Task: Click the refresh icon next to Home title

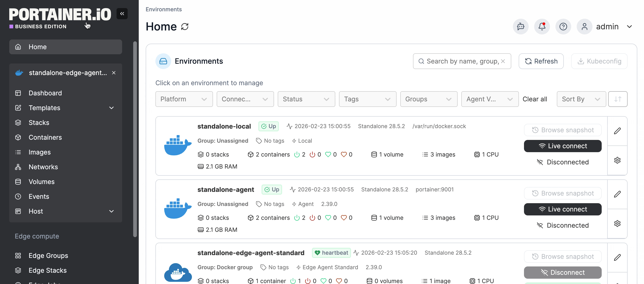Action: pos(185,27)
